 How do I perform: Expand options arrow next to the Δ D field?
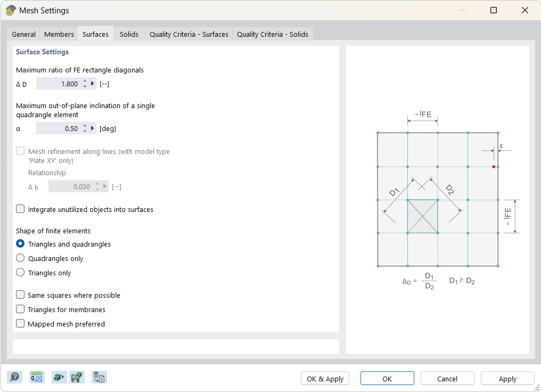(92, 83)
